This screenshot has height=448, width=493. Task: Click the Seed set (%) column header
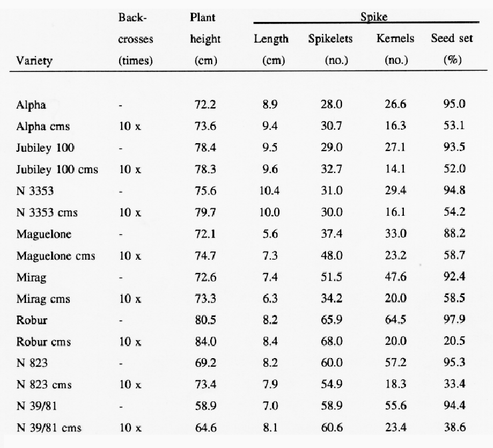point(452,49)
